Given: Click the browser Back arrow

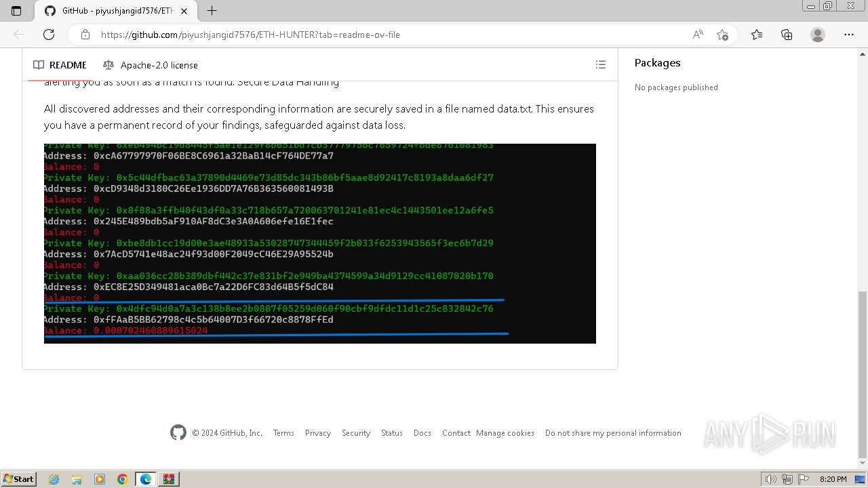Looking at the screenshot, I should coord(19,35).
